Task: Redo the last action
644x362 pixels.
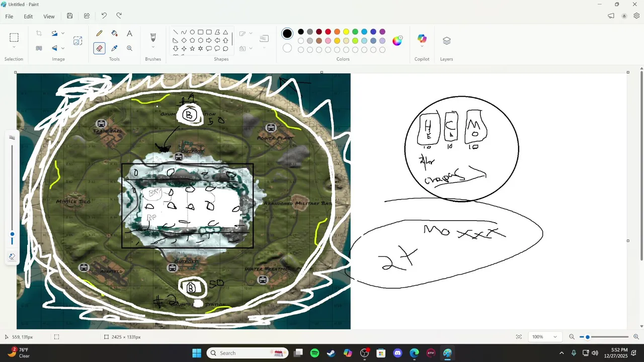Action: point(119,16)
